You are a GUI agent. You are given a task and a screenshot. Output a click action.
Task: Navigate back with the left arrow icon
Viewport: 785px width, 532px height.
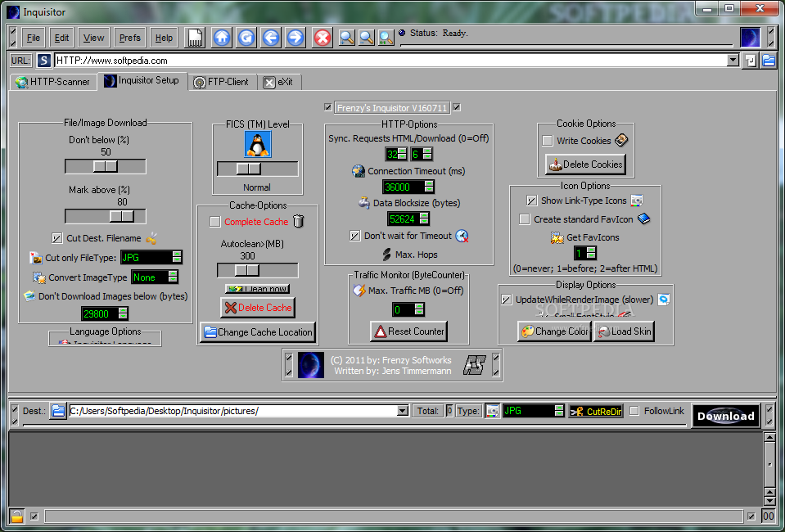point(271,38)
